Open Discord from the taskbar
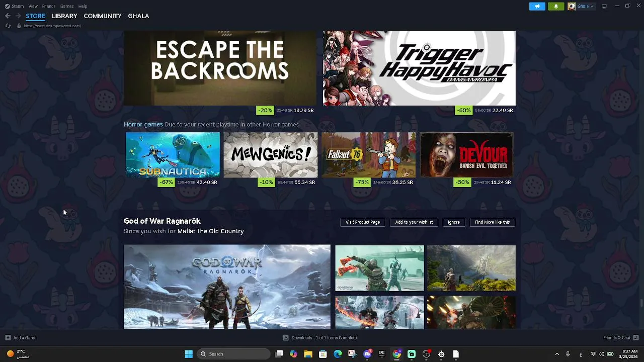Image resolution: width=644 pixels, height=362 pixels. click(x=367, y=354)
